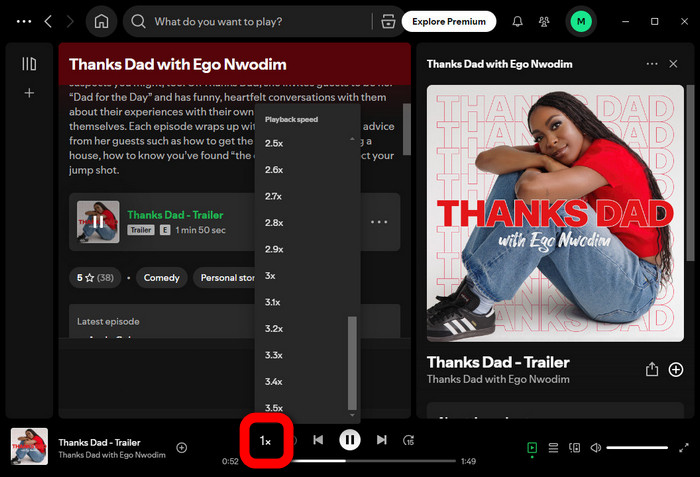
Task: Open Your Library in the sidebar
Action: pos(29,64)
